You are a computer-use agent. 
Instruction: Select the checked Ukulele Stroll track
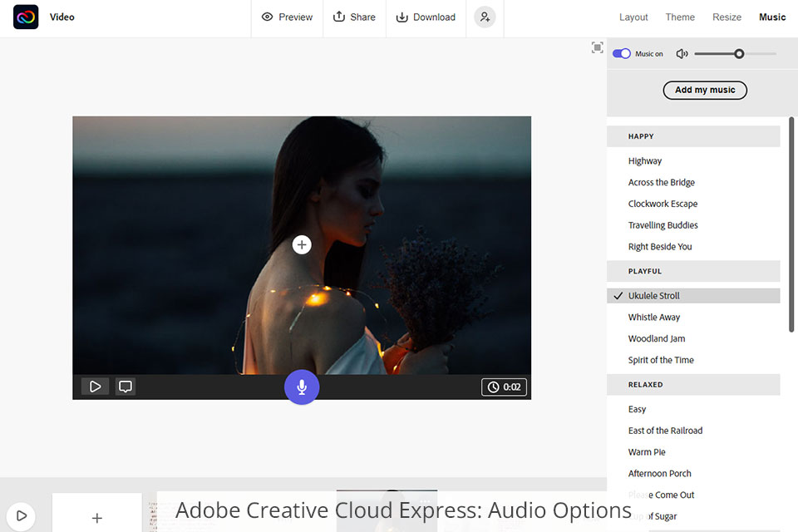pyautogui.click(x=693, y=296)
